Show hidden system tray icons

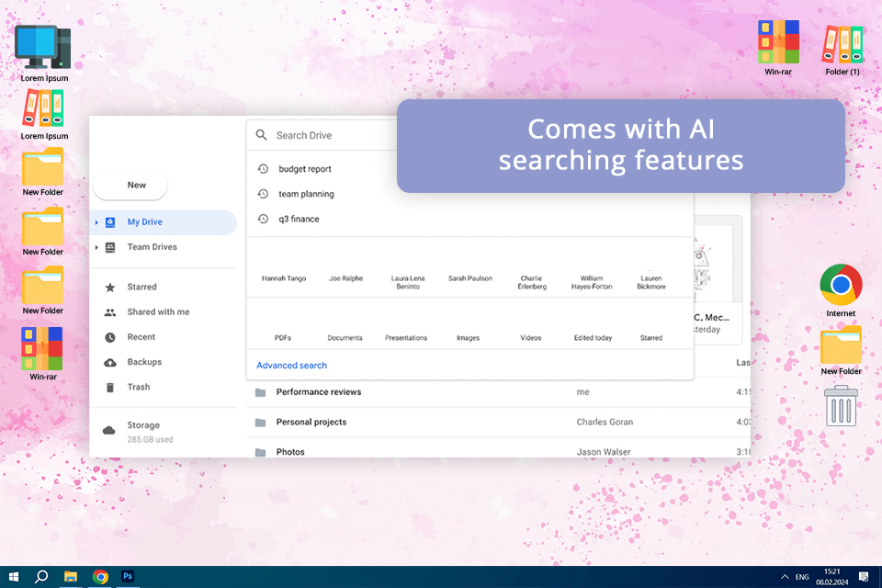click(x=784, y=577)
